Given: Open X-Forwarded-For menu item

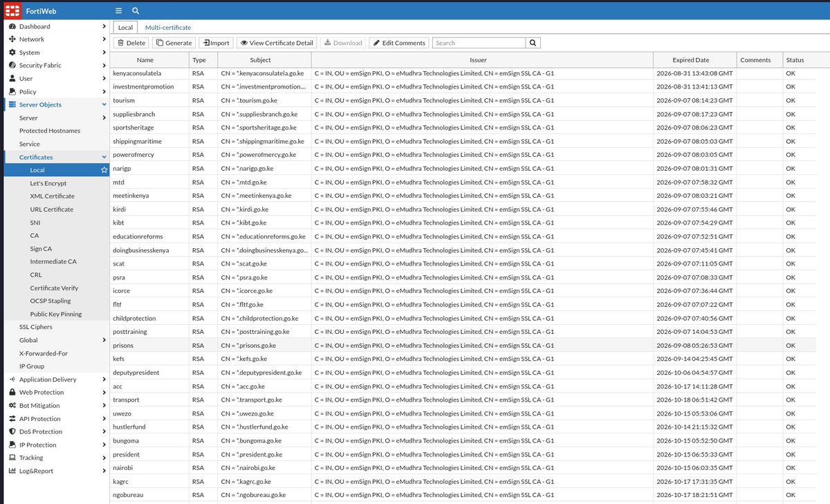Looking at the screenshot, I should tap(44, 353).
